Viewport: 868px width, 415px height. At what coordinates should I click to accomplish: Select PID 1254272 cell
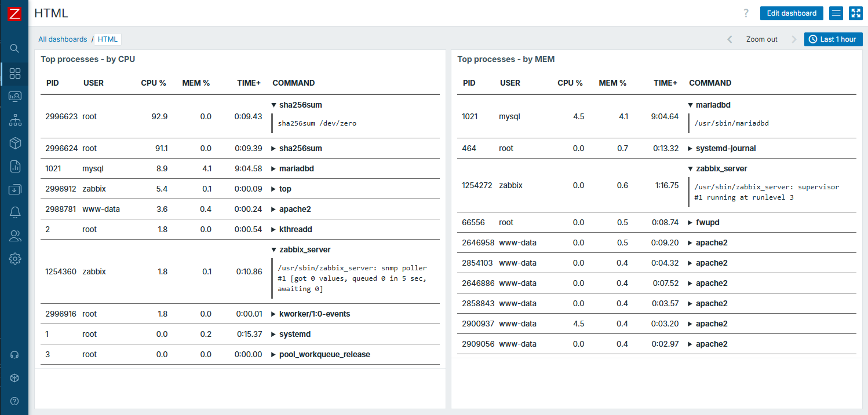[x=477, y=185]
